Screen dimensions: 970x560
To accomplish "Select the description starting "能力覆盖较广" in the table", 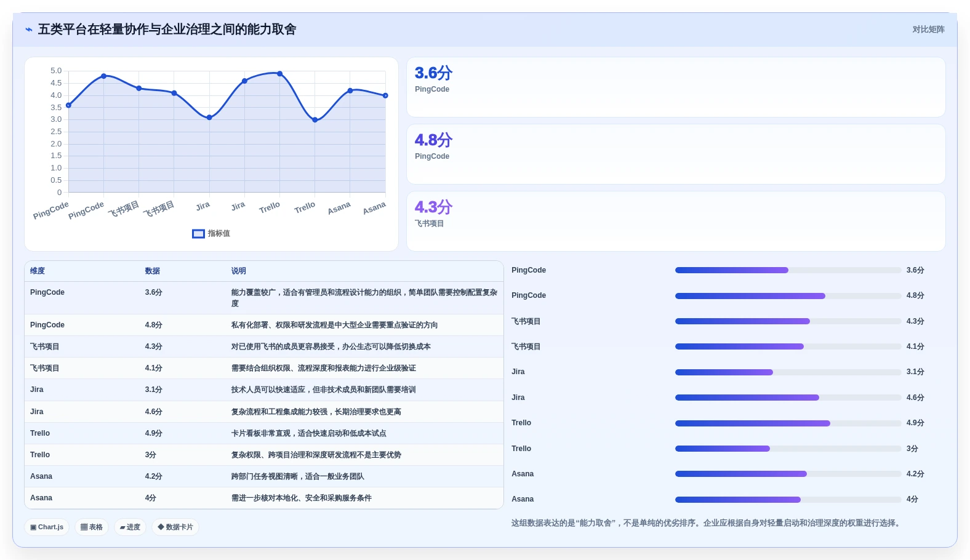I will tap(364, 298).
